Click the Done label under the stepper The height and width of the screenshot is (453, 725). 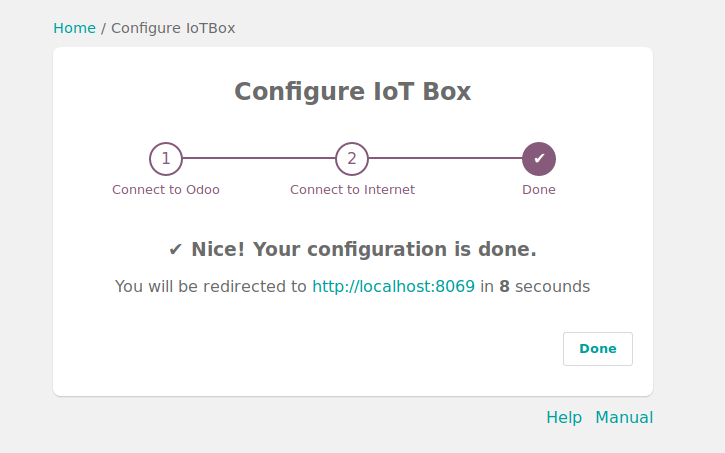pyautogui.click(x=539, y=189)
